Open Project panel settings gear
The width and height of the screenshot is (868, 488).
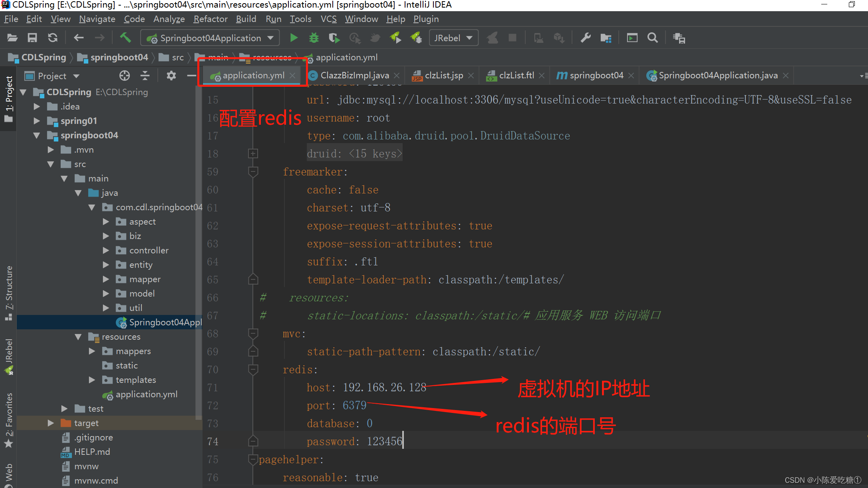(171, 76)
